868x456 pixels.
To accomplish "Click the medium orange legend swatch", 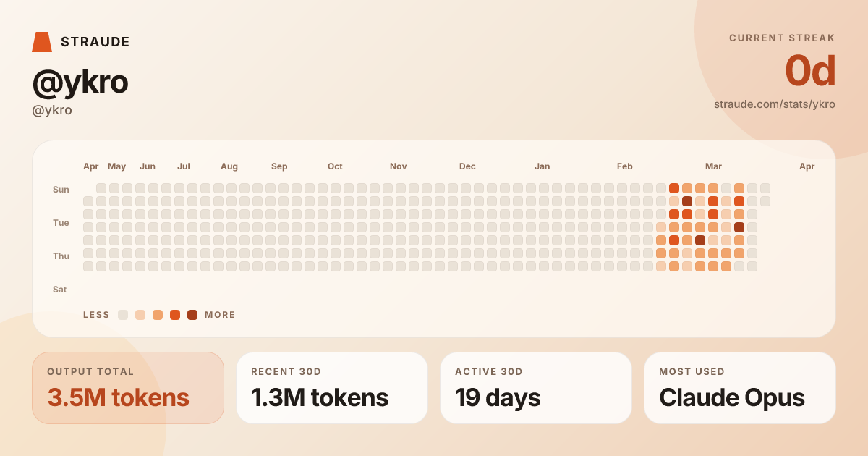I will (x=158, y=315).
